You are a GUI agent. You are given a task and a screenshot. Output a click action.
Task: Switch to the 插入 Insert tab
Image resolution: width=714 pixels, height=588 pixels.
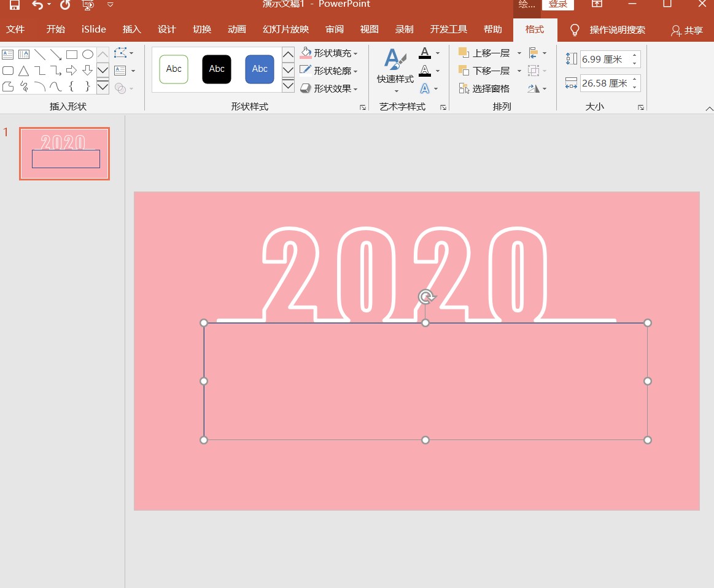click(x=131, y=29)
